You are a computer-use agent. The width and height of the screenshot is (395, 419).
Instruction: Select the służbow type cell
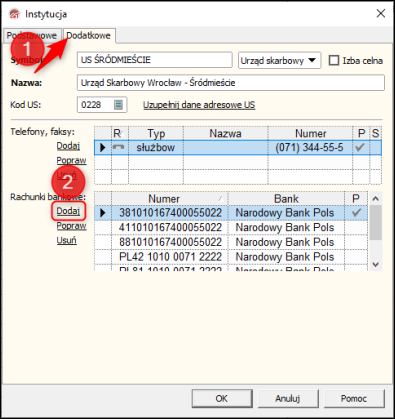click(x=156, y=147)
